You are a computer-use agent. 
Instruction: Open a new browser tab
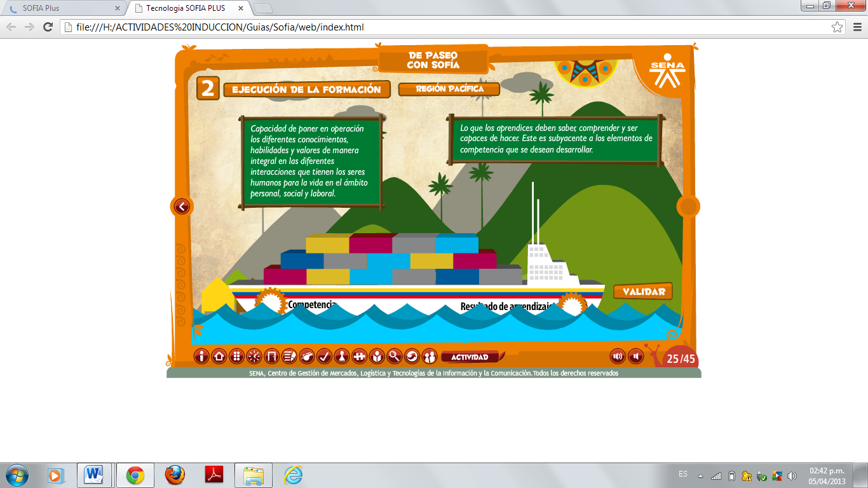point(262,8)
